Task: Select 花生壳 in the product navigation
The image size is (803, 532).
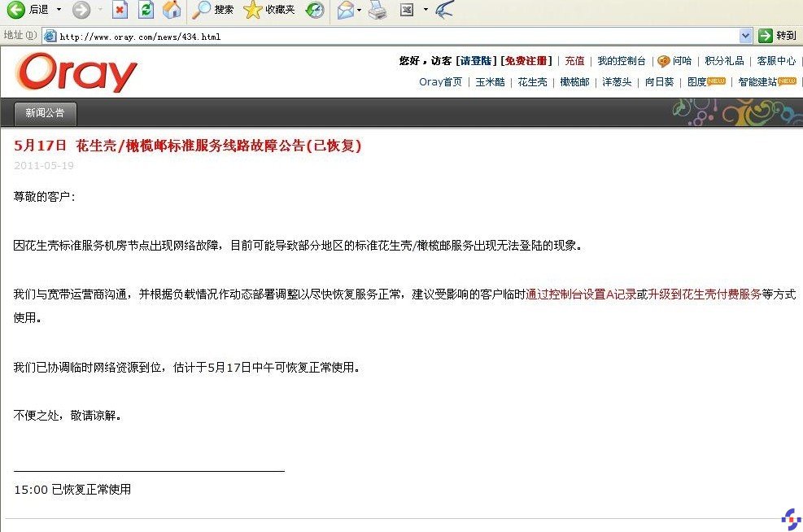Action: (x=532, y=82)
